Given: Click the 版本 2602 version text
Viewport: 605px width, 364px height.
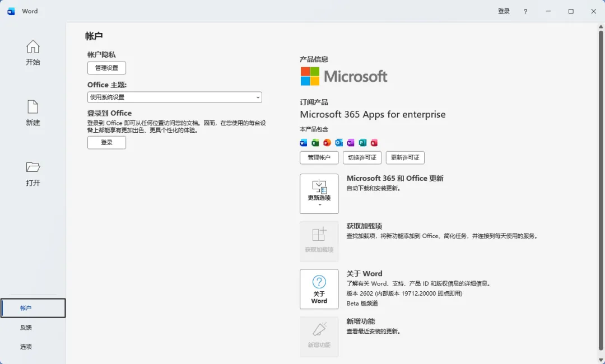Looking at the screenshot, I should 404,293.
